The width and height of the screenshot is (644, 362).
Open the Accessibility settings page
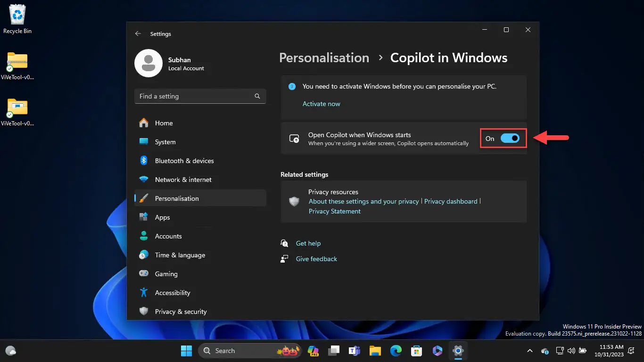(x=200, y=293)
